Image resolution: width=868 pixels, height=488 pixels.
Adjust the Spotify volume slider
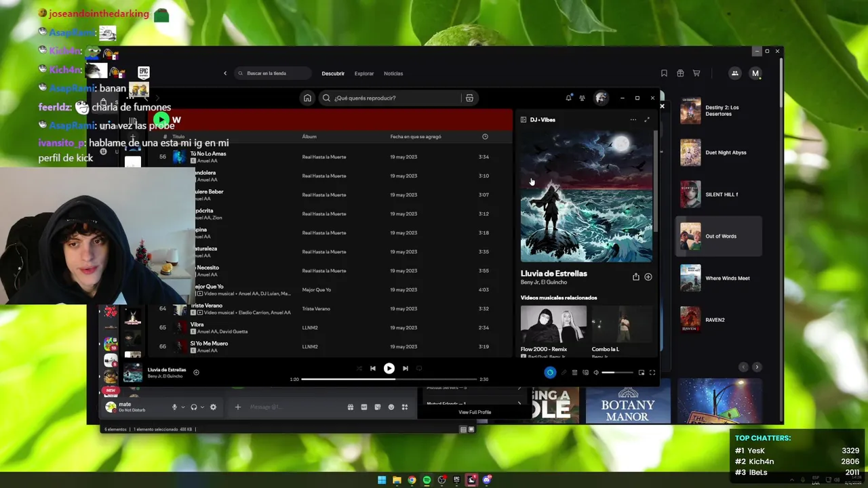(x=618, y=372)
